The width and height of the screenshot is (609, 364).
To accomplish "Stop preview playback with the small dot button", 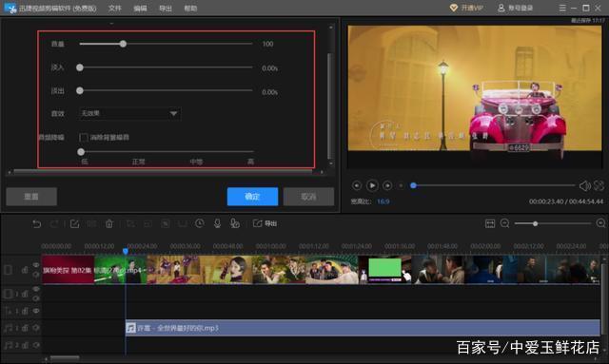I will 401,186.
